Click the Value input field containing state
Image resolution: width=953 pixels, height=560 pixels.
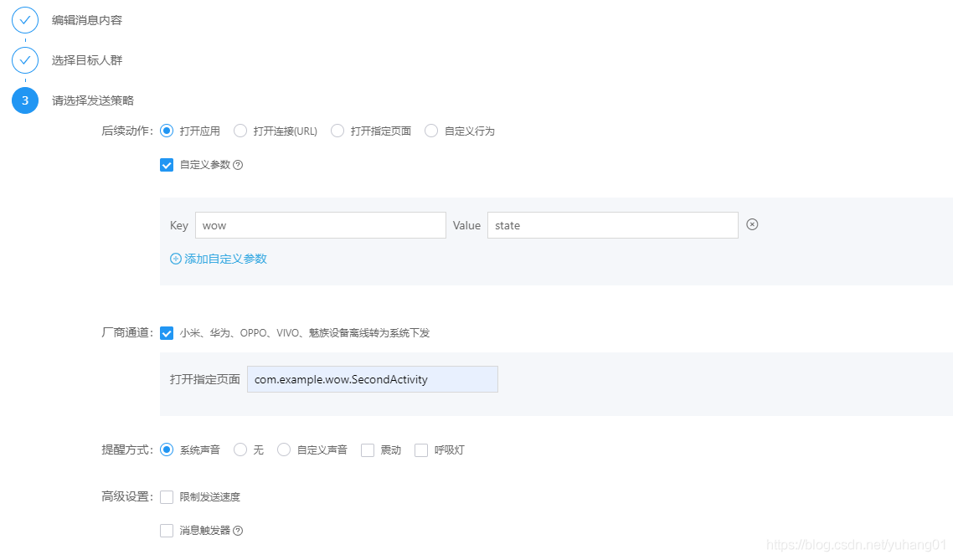tap(613, 225)
